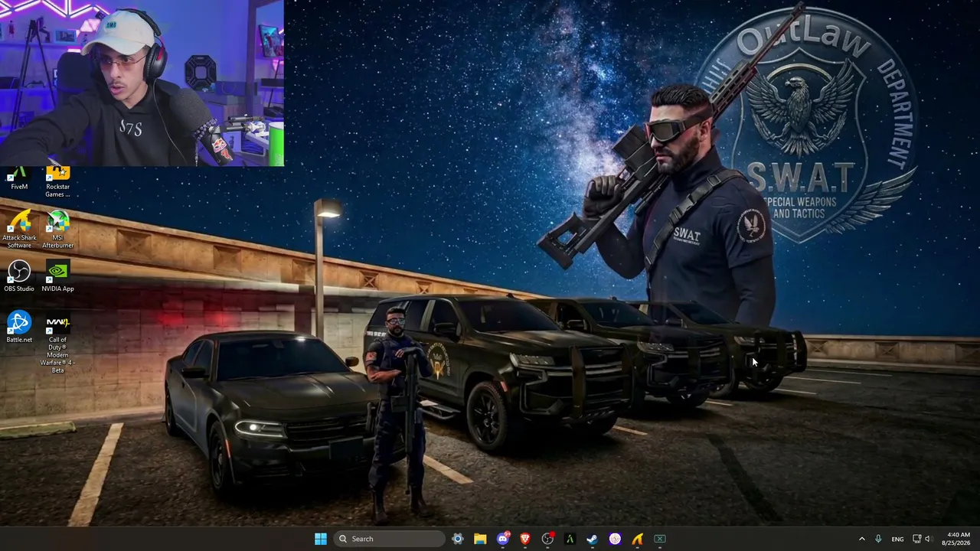Select the OBS Studio desktop shortcut

pos(19,276)
